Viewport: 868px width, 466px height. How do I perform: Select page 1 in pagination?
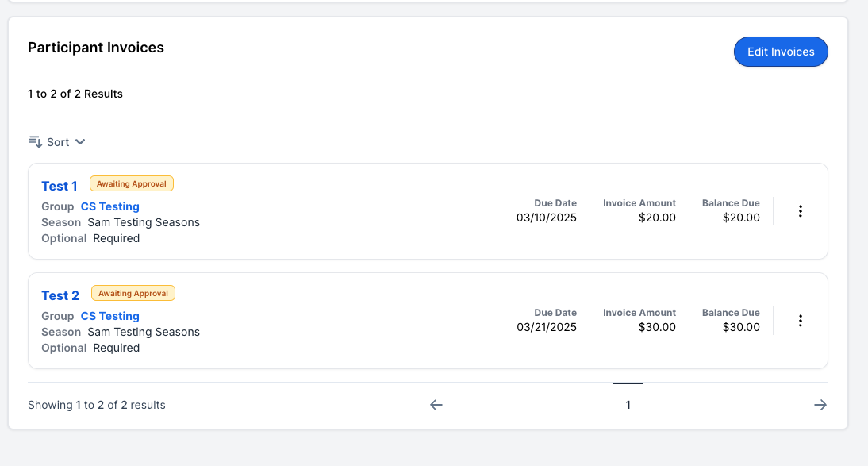coord(628,405)
